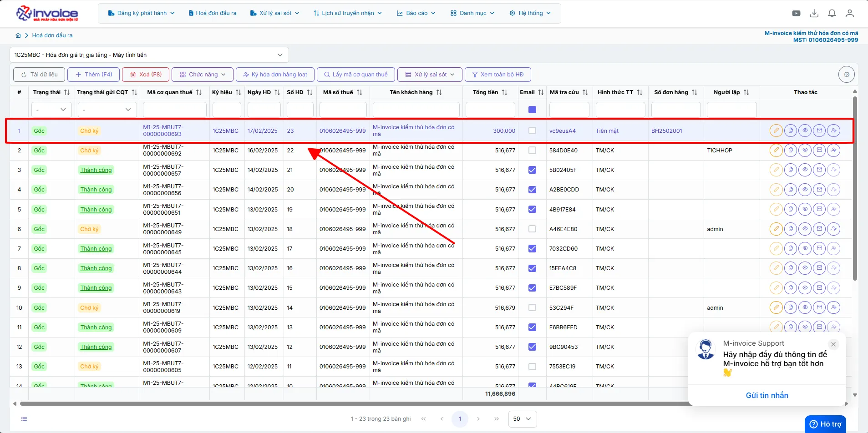868x433 pixels.
Task: Open notifications bell icon
Action: click(x=832, y=13)
